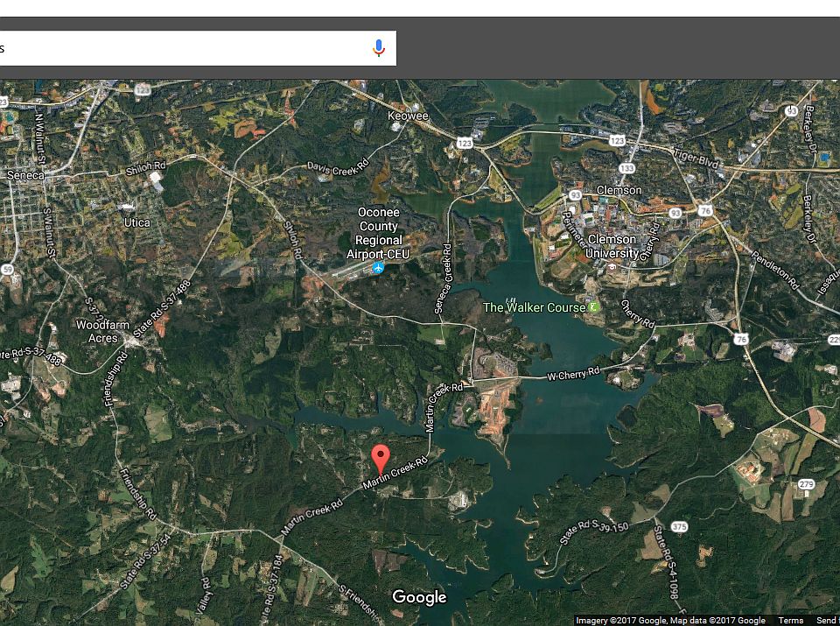Image resolution: width=840 pixels, height=626 pixels.
Task: Select the Seneca city label
Action: [25, 175]
